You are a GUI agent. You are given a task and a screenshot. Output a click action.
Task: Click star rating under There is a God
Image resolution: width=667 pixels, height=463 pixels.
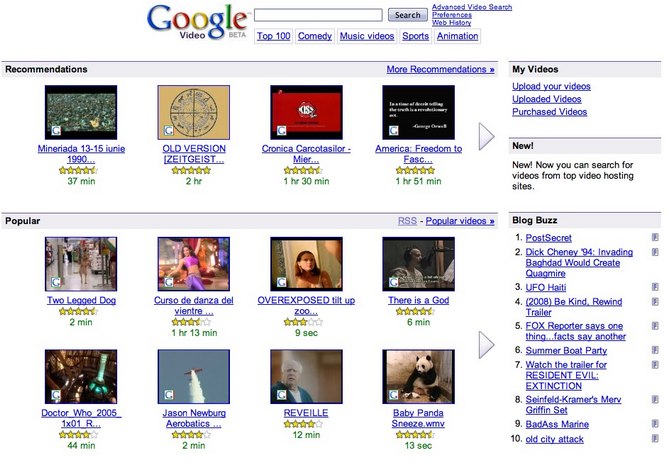415,312
